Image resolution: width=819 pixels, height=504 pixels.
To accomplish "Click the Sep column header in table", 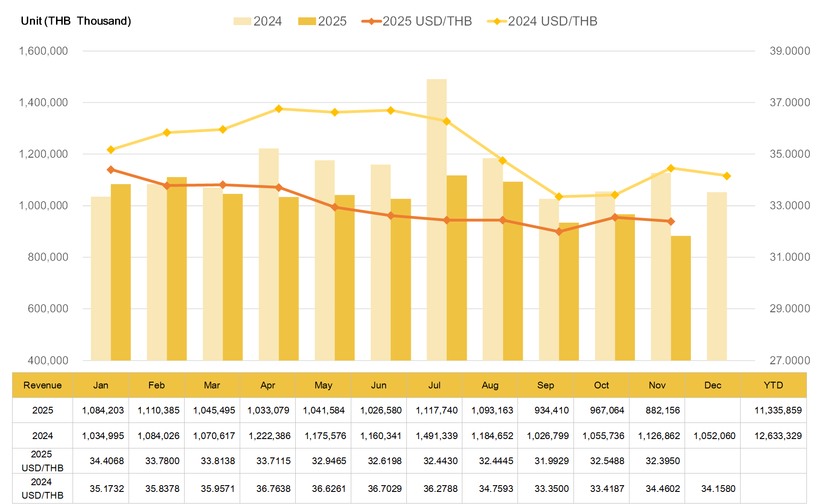I will tap(545, 385).
